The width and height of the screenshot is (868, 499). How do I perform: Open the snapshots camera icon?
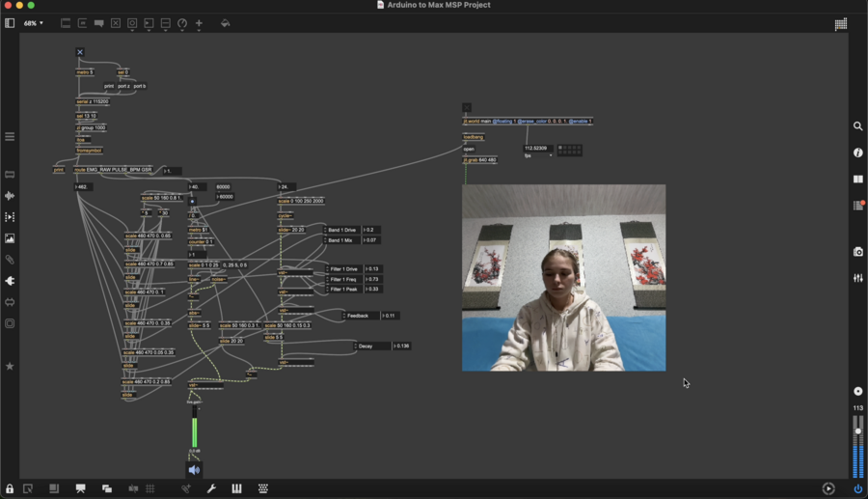point(858,252)
